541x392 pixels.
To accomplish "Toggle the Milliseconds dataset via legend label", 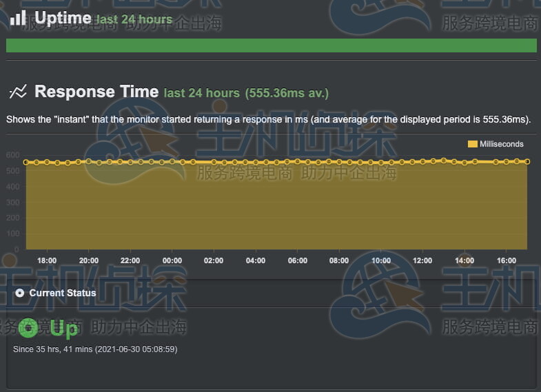I will click(x=501, y=144).
